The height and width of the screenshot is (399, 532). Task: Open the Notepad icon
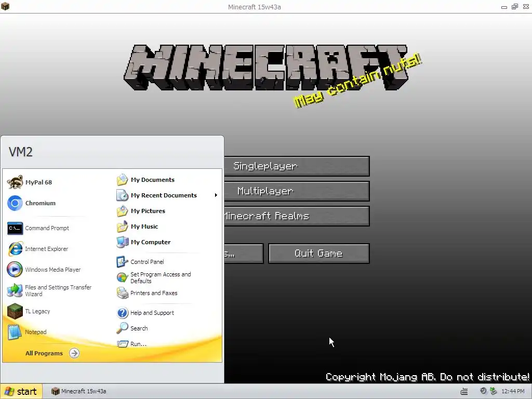[x=15, y=332]
